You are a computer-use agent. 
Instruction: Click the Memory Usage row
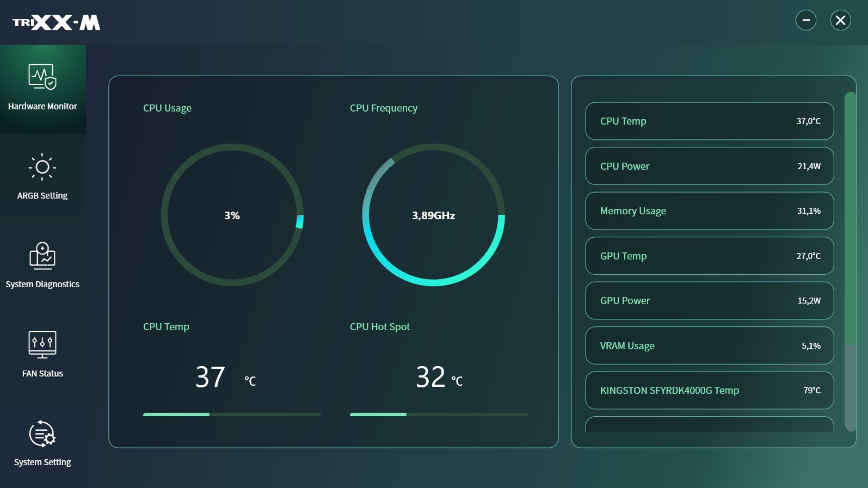coord(709,211)
